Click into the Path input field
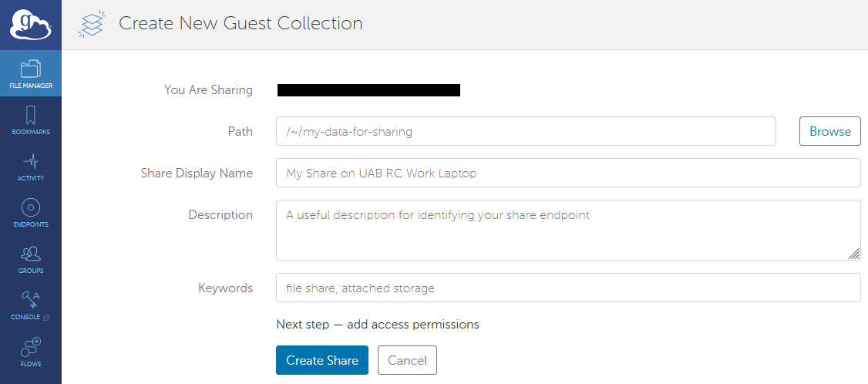The width and height of the screenshot is (868, 384). pos(526,131)
